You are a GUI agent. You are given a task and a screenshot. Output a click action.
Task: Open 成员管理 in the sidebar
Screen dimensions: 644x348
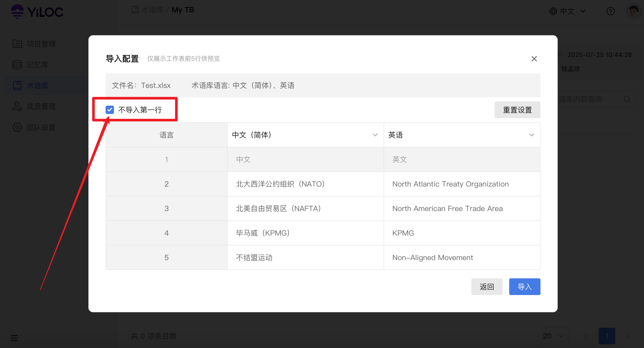(x=41, y=106)
